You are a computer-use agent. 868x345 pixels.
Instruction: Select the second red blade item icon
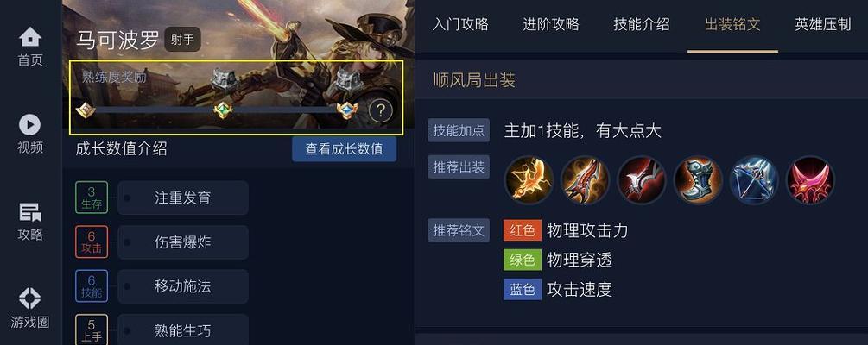coord(641,180)
